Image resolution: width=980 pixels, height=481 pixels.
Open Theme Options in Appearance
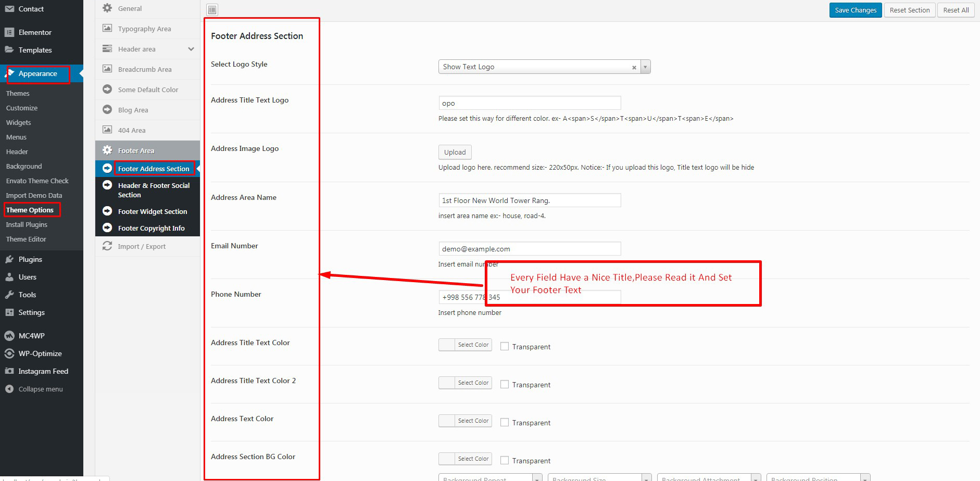(30, 210)
